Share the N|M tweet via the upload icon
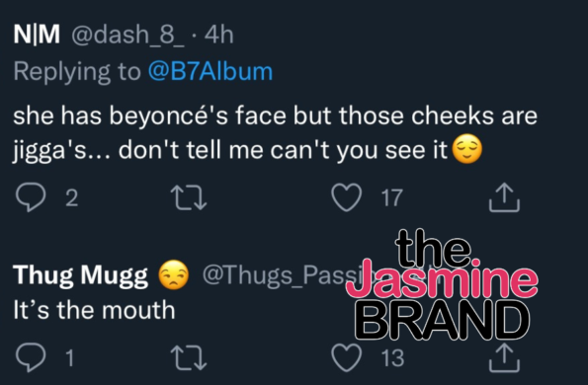 coord(504,197)
